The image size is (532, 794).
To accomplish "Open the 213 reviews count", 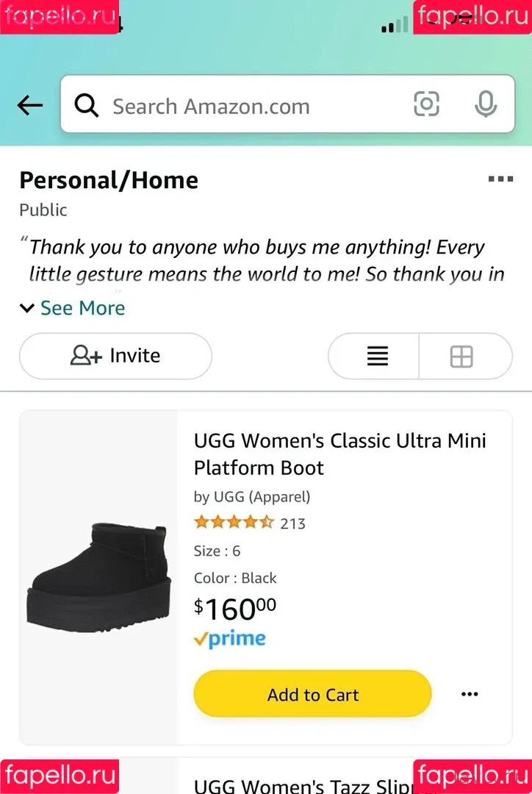I will coord(292,523).
